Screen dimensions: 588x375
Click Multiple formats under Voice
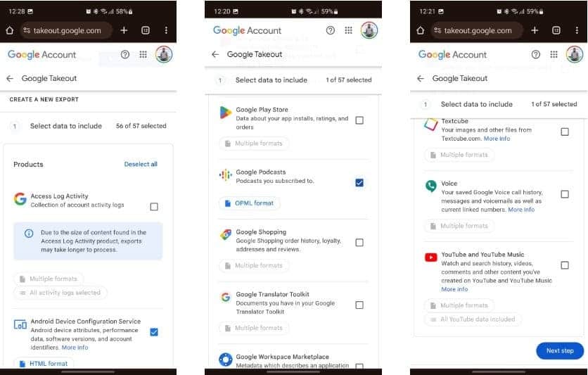(x=459, y=226)
